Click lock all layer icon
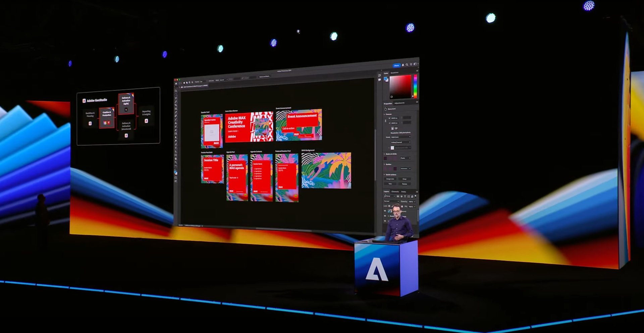This screenshot has height=333, width=644. click(x=402, y=206)
